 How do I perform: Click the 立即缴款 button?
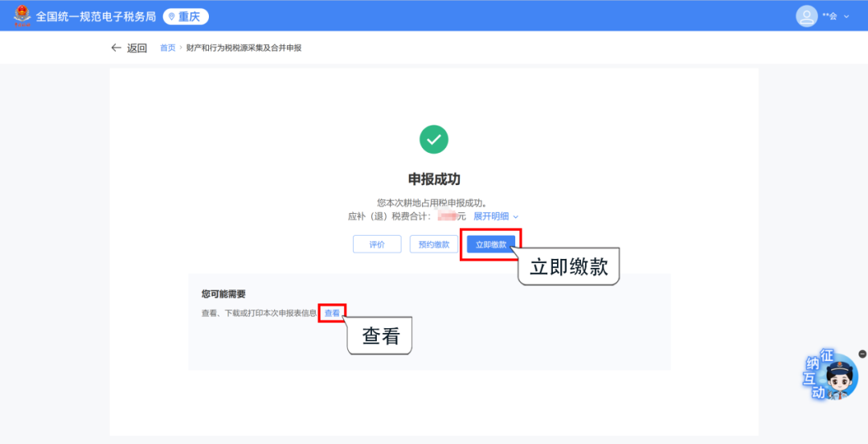click(x=491, y=245)
